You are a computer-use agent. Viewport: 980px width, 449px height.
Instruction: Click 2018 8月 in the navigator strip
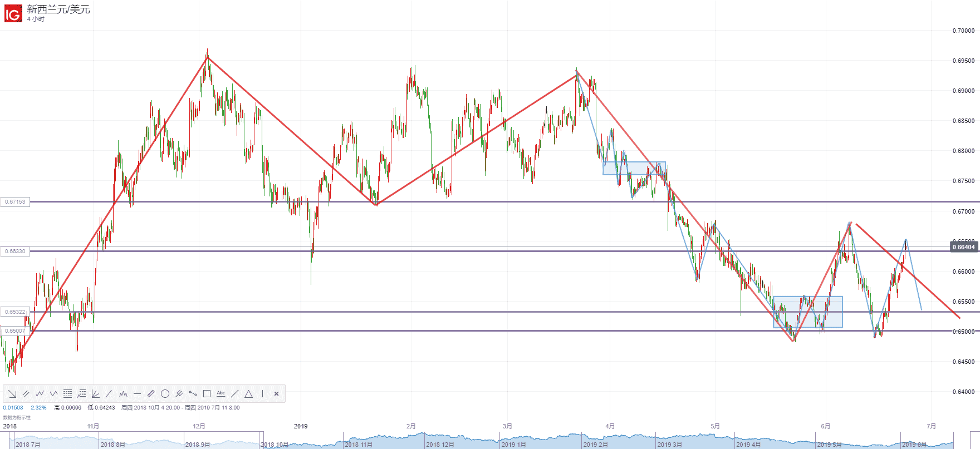(x=112, y=445)
